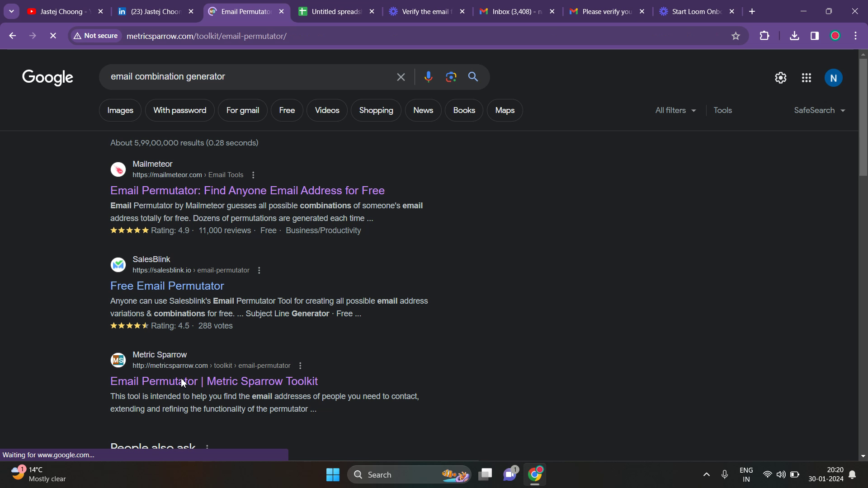Filter results by Images

120,110
